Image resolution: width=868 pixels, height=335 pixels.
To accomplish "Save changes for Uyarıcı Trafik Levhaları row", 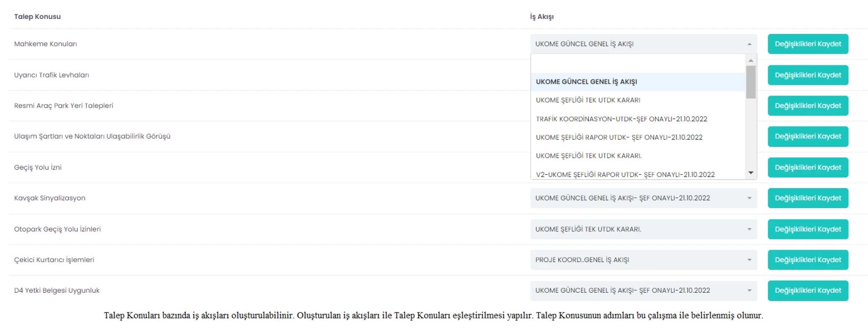I will pyautogui.click(x=808, y=75).
